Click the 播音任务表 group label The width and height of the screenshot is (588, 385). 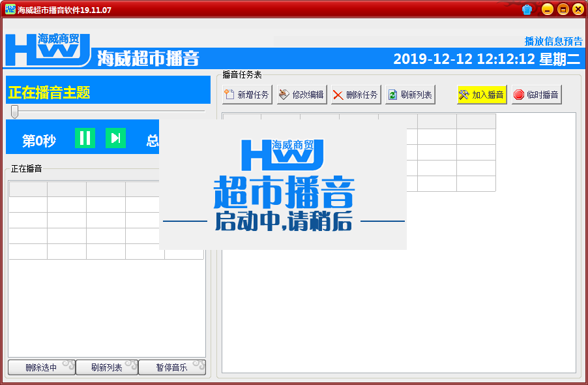(x=242, y=74)
